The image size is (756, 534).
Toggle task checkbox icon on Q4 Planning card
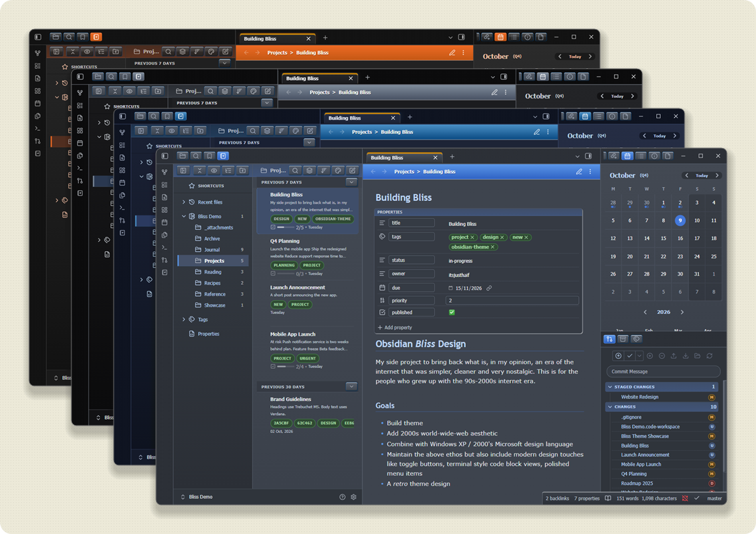273,274
